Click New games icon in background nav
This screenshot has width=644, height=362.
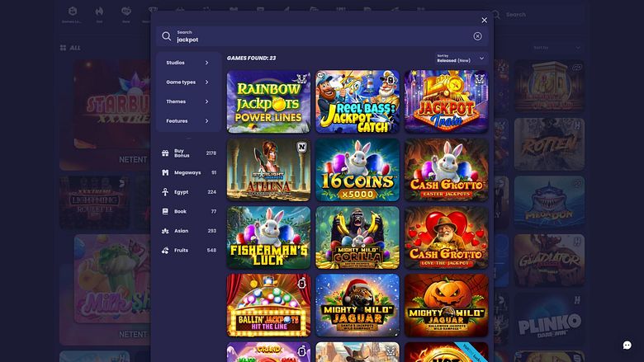(126, 11)
